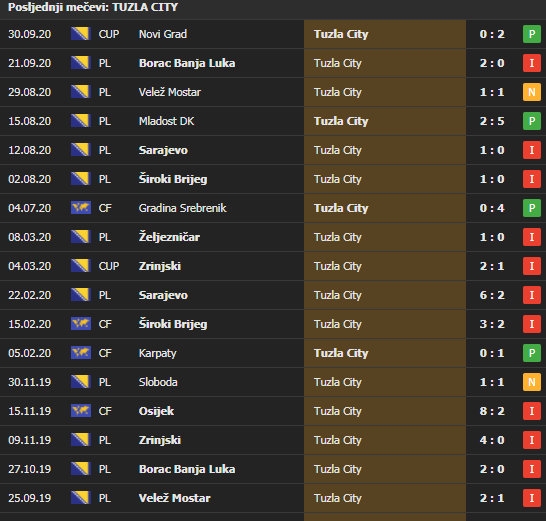The width and height of the screenshot is (546, 521).
Task: Click the green P badge for Novi Grad match
Action: click(x=531, y=34)
